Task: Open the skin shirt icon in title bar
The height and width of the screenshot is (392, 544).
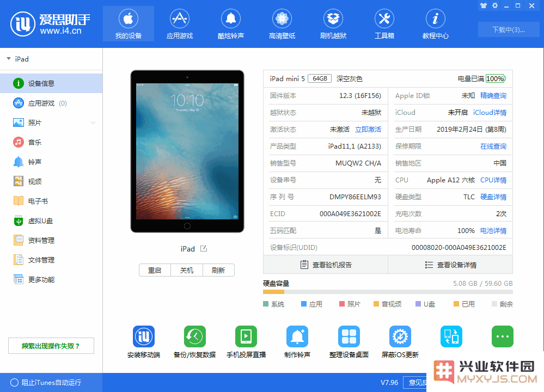Action: 484,5
